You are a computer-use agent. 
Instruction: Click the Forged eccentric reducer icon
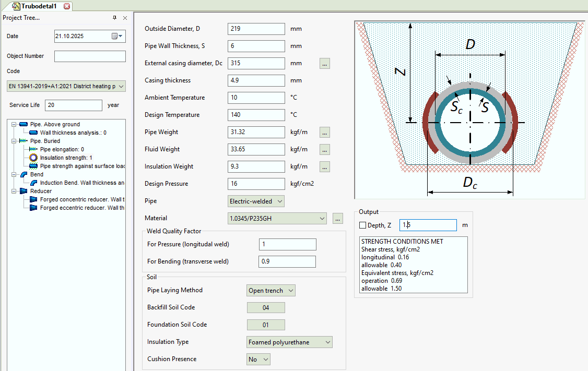33,208
